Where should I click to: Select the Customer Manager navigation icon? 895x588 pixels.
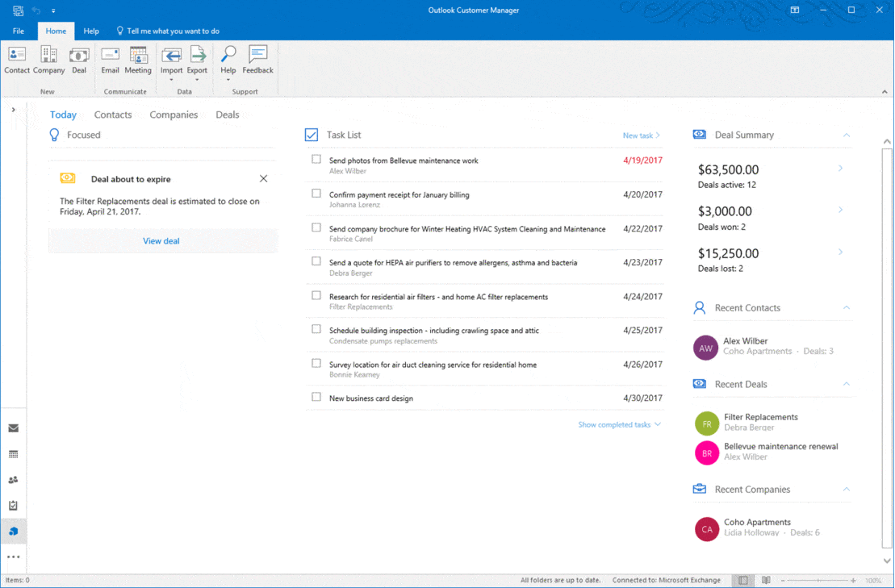coord(13,532)
